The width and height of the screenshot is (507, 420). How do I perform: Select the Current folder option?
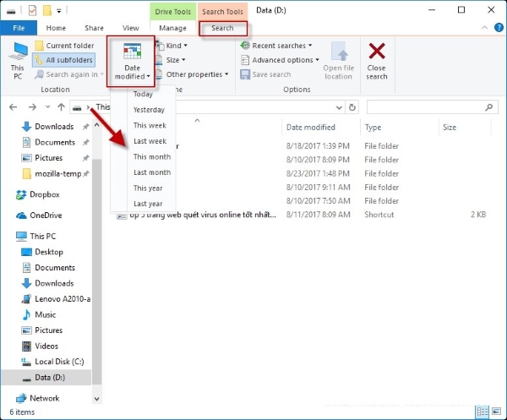64,46
